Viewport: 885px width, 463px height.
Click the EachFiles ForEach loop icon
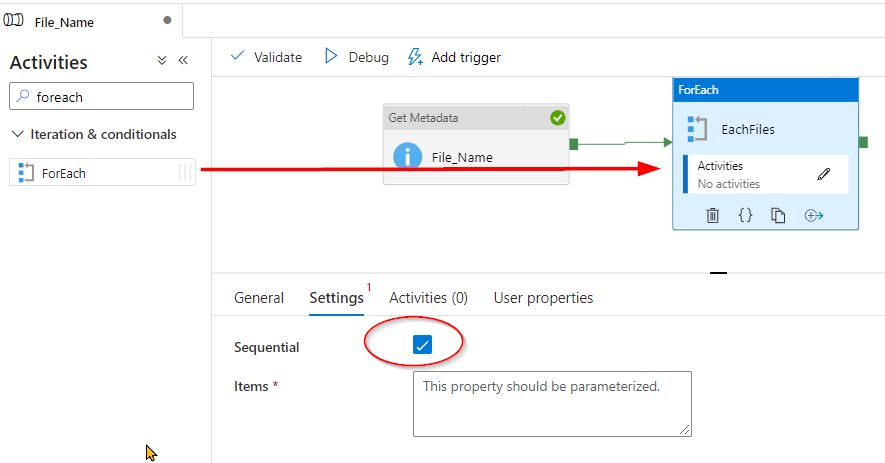[x=698, y=128]
